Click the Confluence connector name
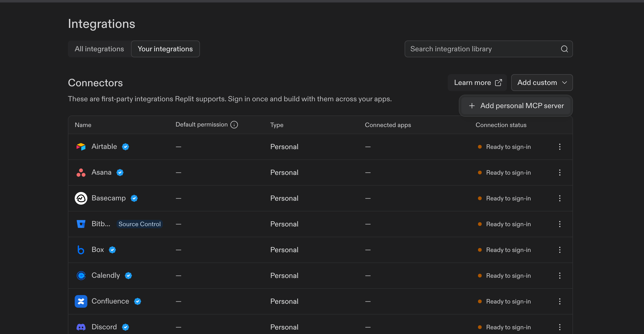 110,301
